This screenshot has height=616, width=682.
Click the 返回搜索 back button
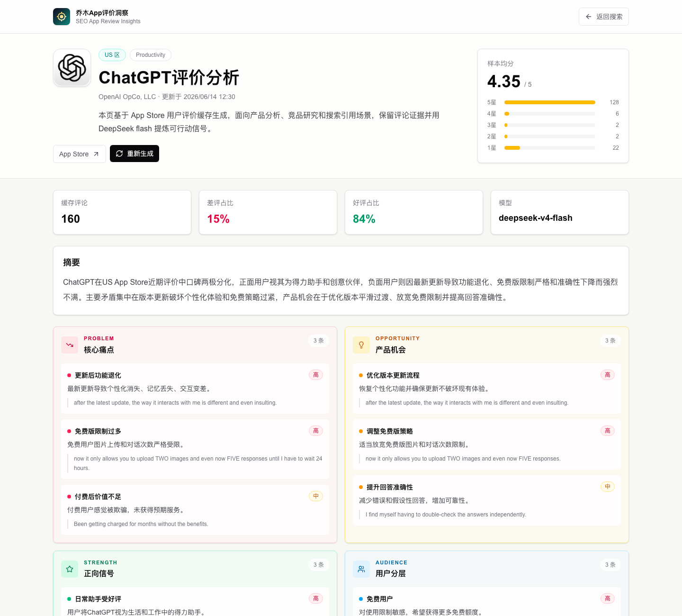pos(604,17)
